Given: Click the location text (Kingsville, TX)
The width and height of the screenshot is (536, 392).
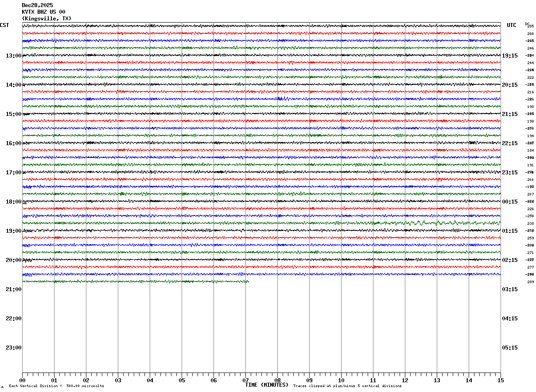Looking at the screenshot, I should click(x=47, y=19).
